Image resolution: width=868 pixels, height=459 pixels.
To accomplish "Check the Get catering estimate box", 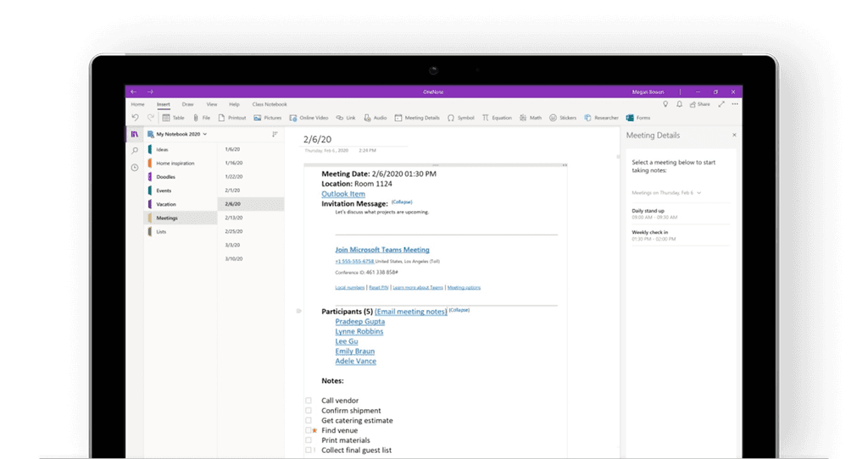I will 309,420.
